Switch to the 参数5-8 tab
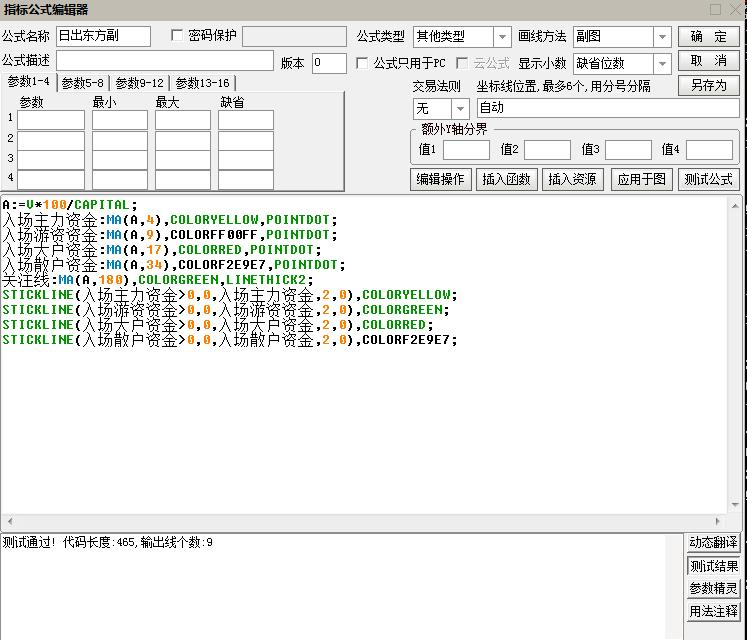 point(84,83)
